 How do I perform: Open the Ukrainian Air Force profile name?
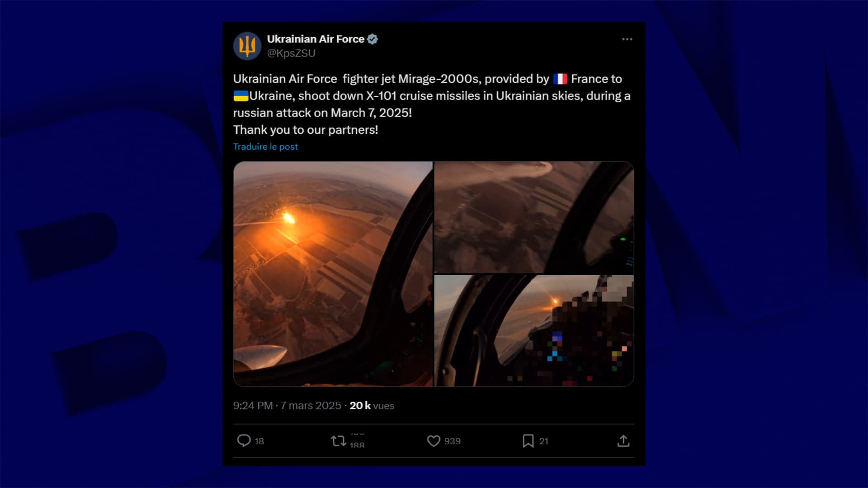[x=316, y=39]
